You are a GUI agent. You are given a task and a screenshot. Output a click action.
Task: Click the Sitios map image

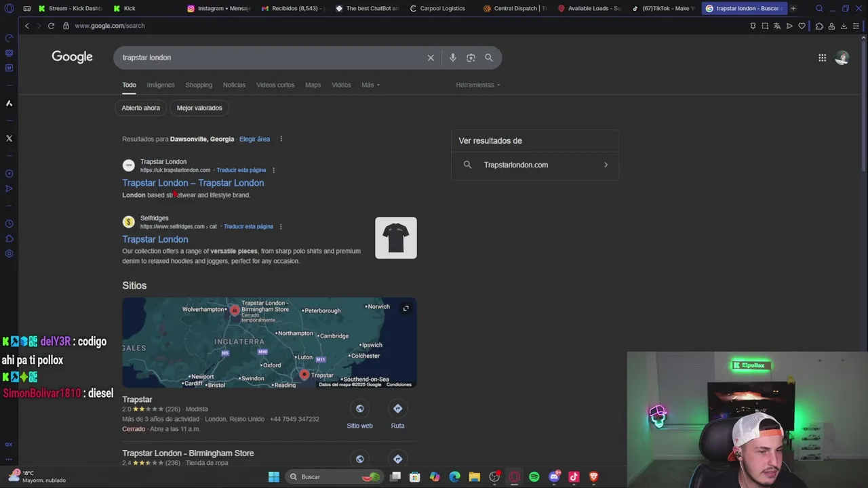[x=269, y=343]
